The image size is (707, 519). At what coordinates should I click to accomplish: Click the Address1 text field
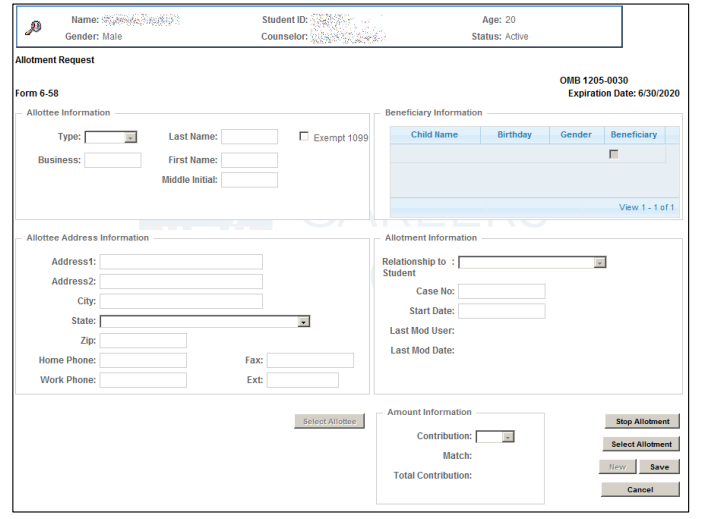(181, 261)
